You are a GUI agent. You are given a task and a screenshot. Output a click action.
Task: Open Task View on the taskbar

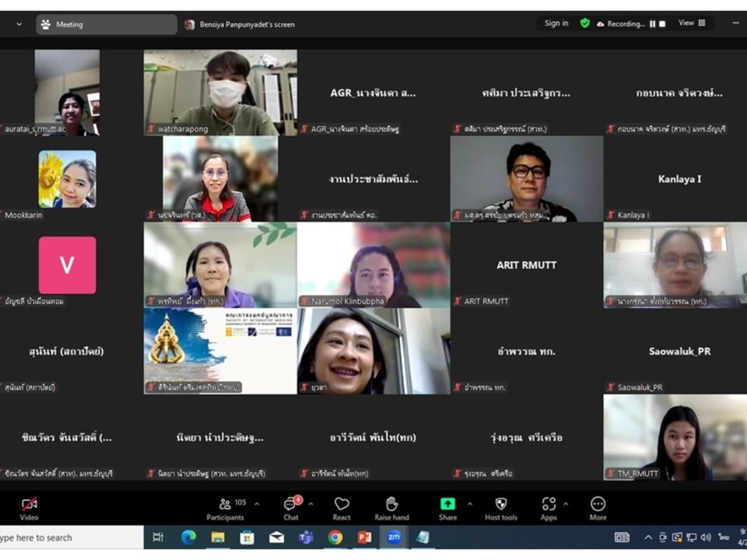point(158,537)
